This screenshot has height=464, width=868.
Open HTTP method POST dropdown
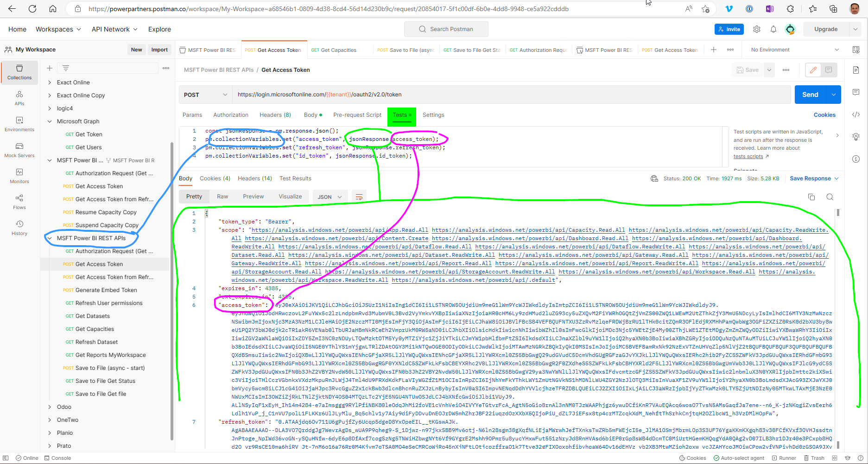(x=206, y=95)
